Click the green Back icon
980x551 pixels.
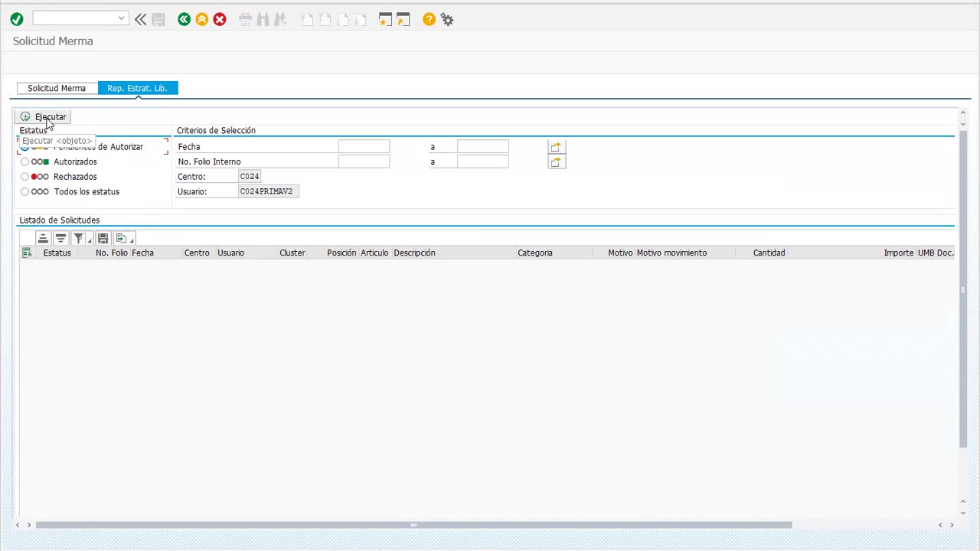point(184,19)
